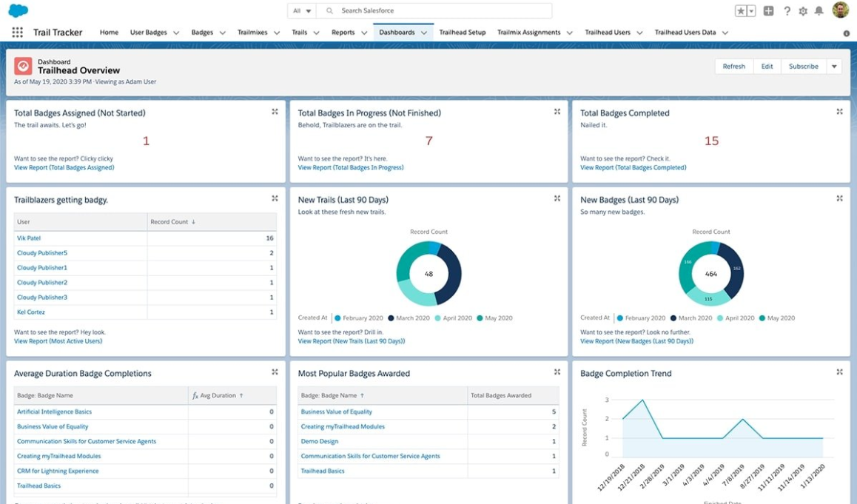Screen dimensions: 857x504
Task: Expand Total Badges In Progress widget
Action: coord(557,112)
